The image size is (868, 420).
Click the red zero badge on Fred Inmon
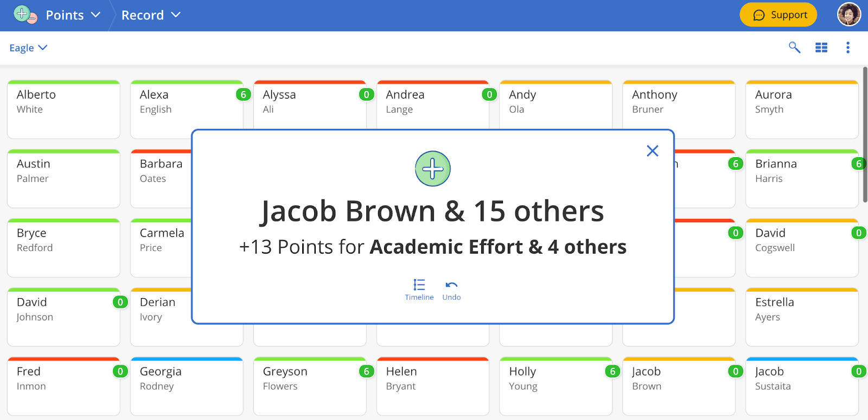(120, 371)
